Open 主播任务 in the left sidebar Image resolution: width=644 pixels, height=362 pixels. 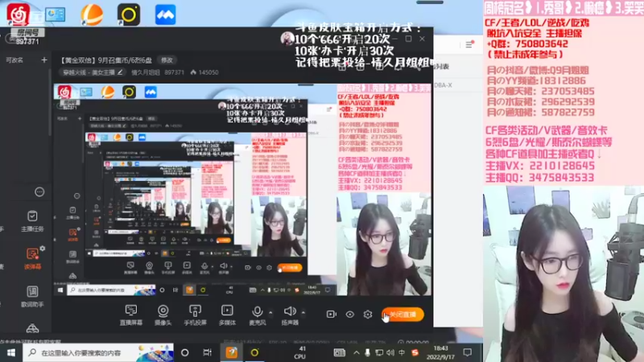click(x=32, y=220)
